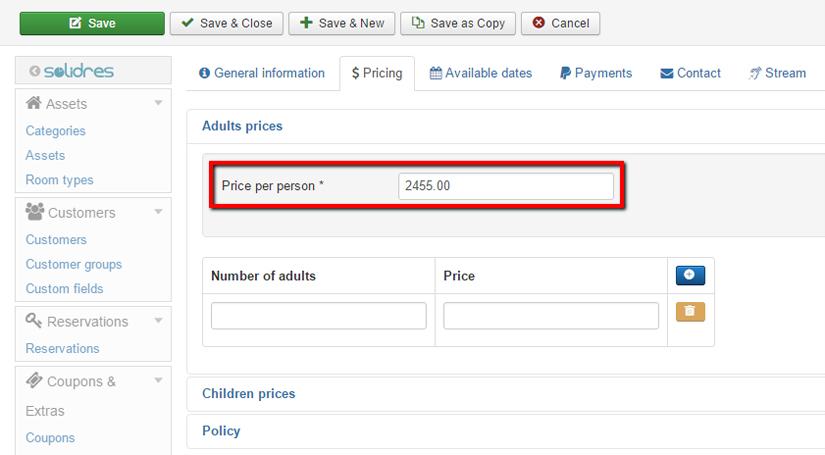
Task: Open Room types in sidebar
Action: coord(59,180)
